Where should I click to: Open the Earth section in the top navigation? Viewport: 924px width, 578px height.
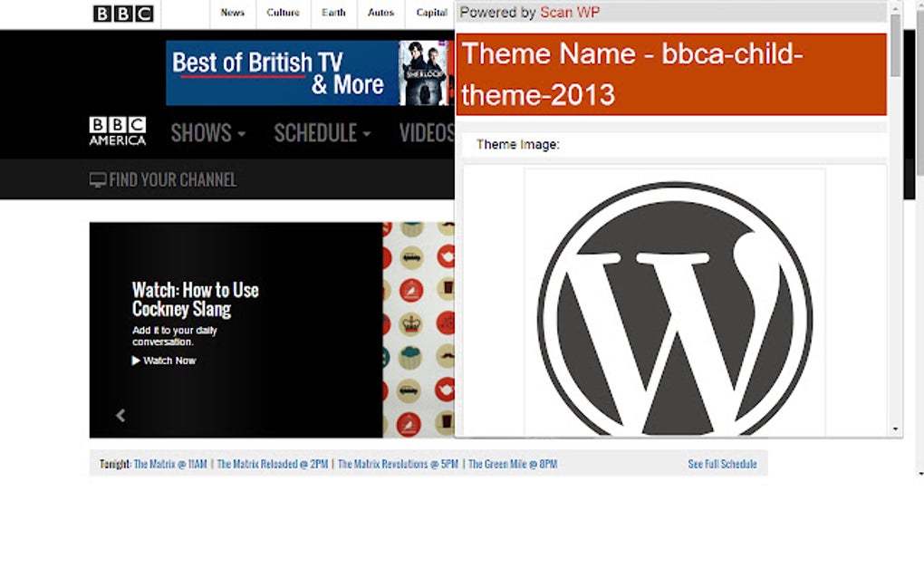tap(333, 13)
